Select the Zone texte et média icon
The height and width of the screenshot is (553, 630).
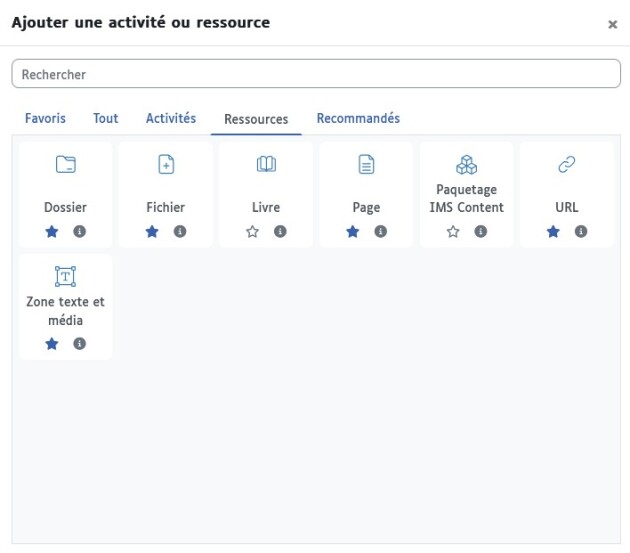point(65,276)
